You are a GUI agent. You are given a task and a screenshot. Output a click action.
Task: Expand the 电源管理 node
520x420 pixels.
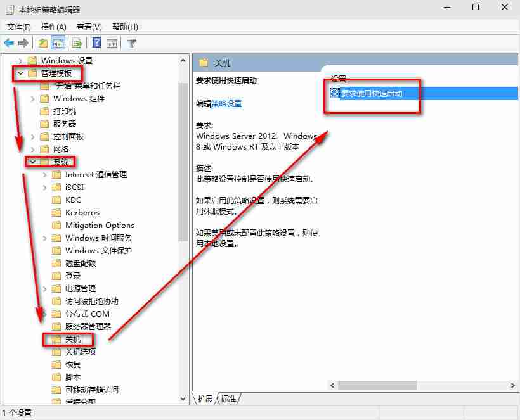point(44,289)
